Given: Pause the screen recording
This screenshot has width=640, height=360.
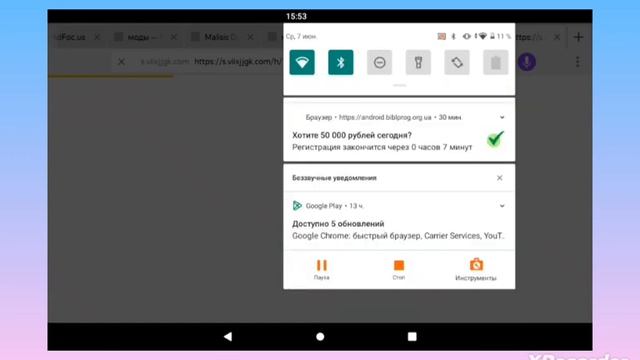Looking at the screenshot, I should tap(322, 269).
